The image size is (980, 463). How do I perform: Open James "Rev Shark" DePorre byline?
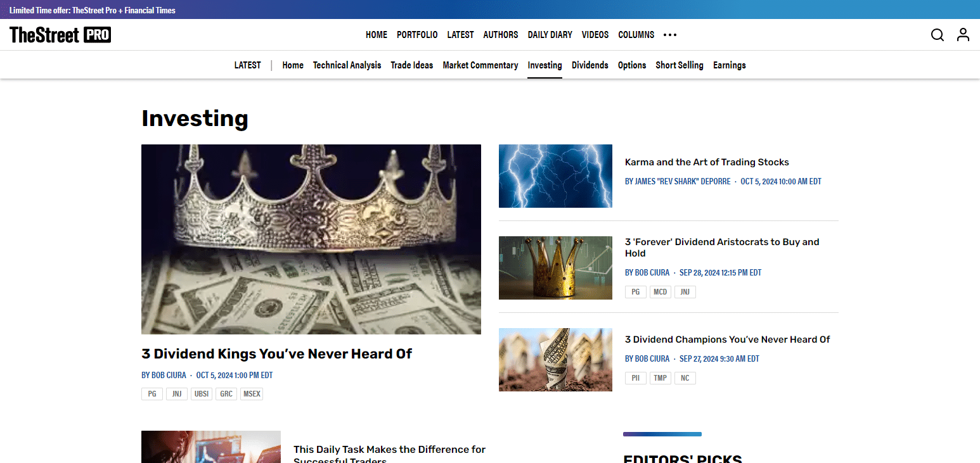click(678, 181)
